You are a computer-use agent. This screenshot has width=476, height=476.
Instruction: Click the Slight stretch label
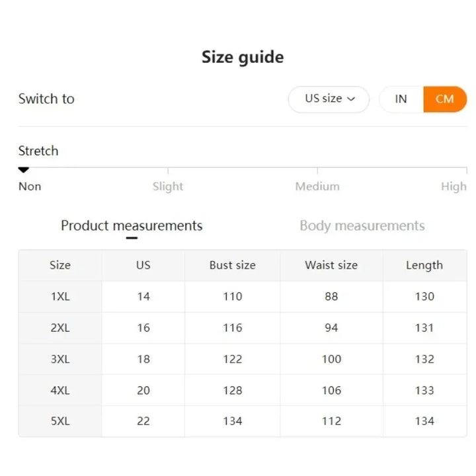click(168, 186)
